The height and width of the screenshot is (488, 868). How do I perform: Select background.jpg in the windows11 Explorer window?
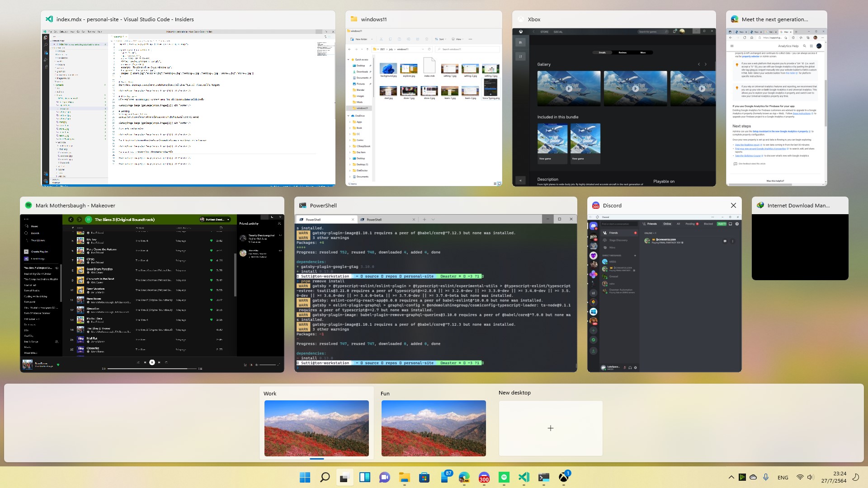(x=388, y=70)
